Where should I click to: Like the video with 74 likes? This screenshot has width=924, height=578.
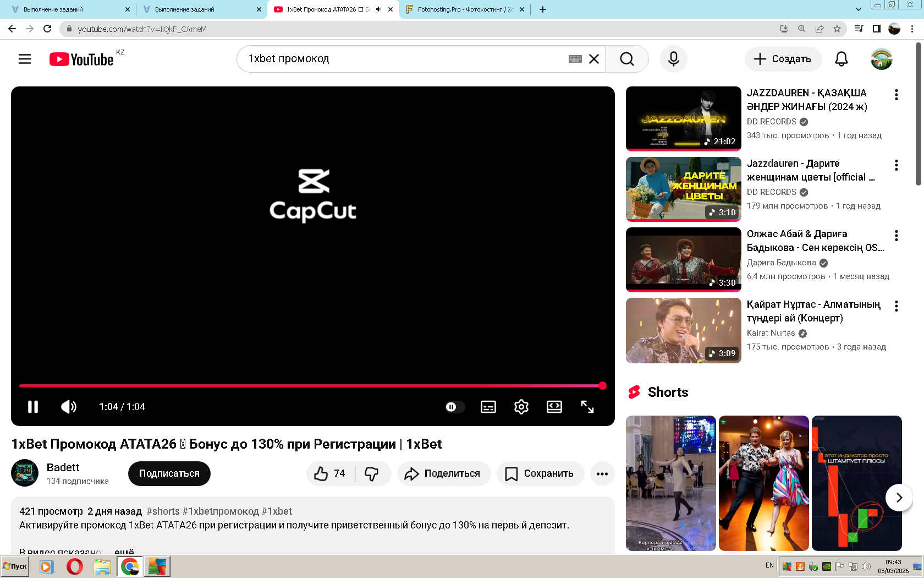pos(330,473)
